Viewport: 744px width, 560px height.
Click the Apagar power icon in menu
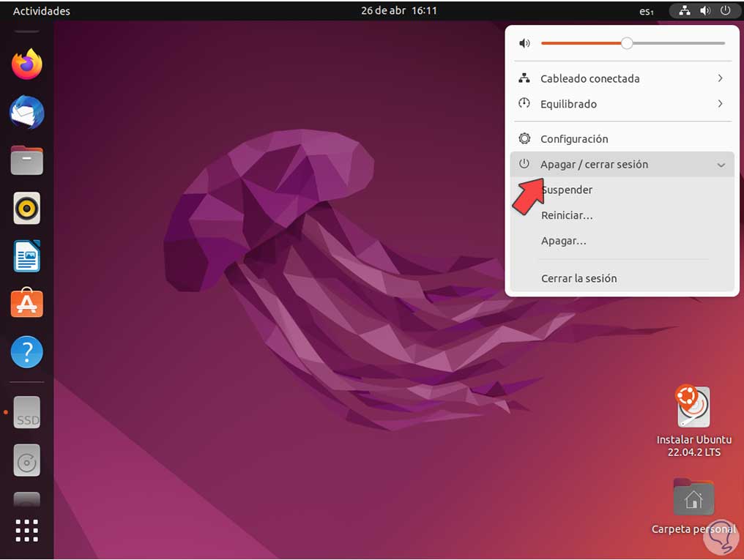click(524, 164)
